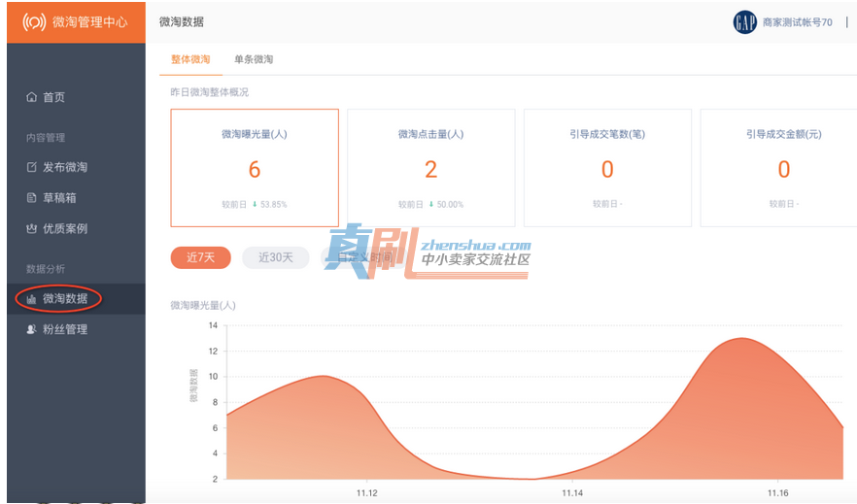857x504 pixels.
Task: Select the 引导成交金额 metric card
Action: [783, 167]
